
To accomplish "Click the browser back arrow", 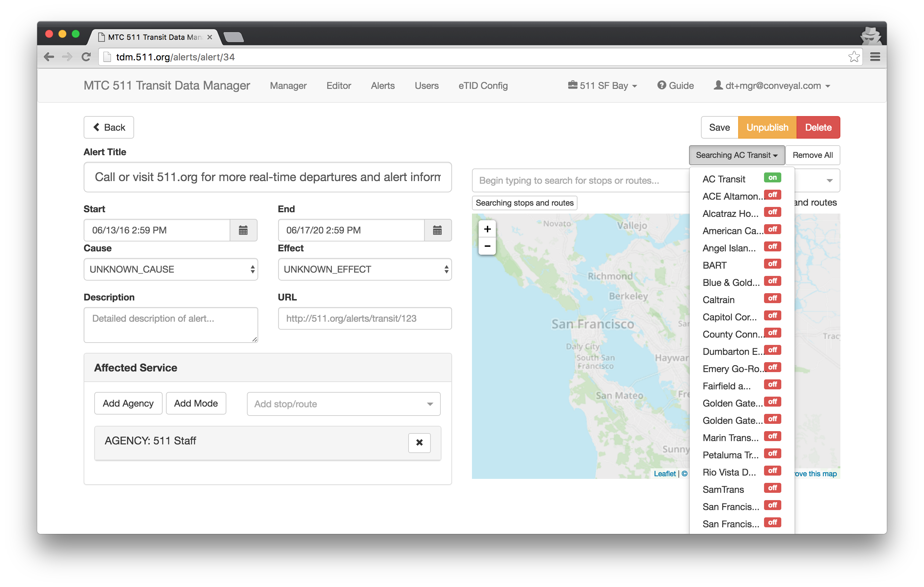I will tap(49, 57).
